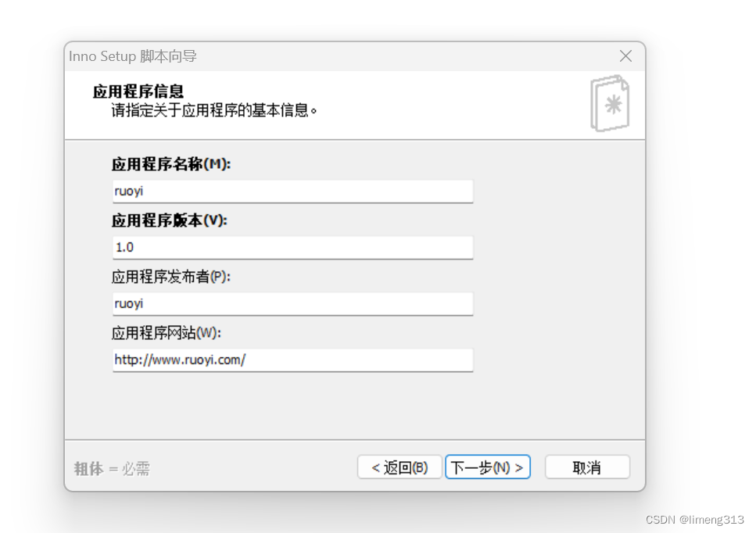Click the 请指定关于应用程序的基本信息 description
Image resolution: width=756 pixels, height=533 pixels.
[x=214, y=110]
